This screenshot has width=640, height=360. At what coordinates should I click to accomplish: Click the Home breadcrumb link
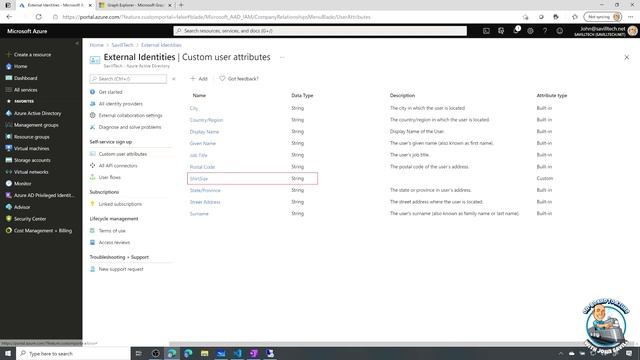[x=97, y=45]
